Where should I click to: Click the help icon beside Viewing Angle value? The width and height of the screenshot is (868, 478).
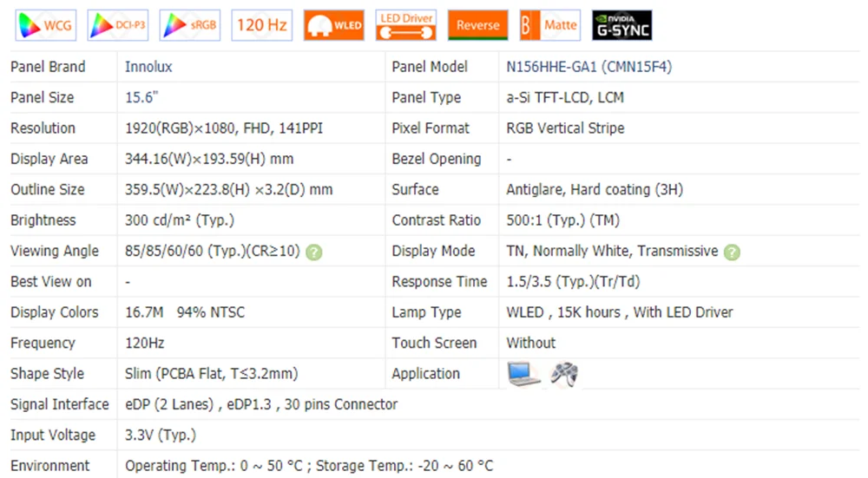tap(314, 252)
